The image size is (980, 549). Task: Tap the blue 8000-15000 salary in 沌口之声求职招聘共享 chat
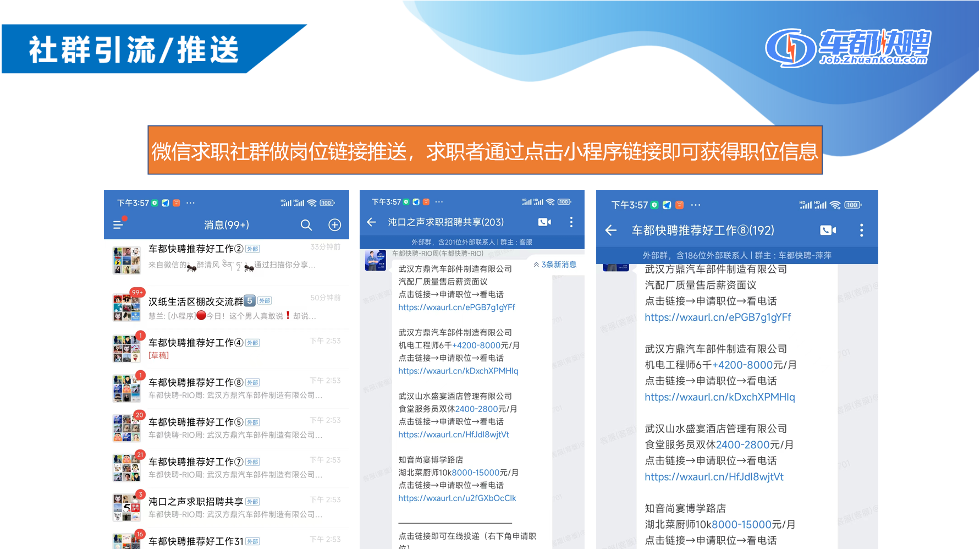coord(476,473)
